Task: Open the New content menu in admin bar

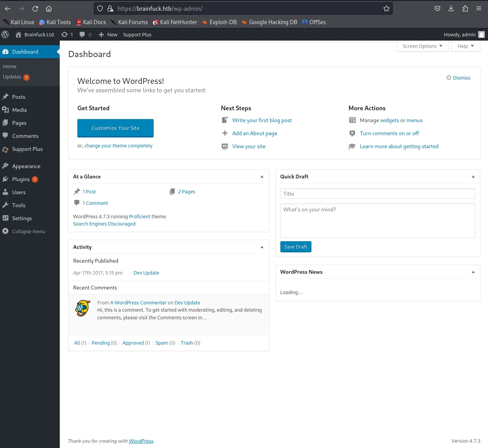Action: (x=108, y=34)
